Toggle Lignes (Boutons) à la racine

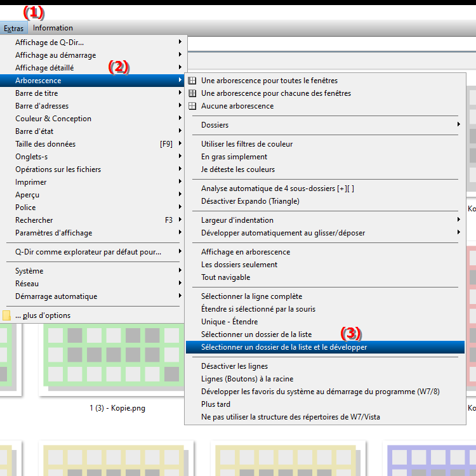(x=325, y=379)
